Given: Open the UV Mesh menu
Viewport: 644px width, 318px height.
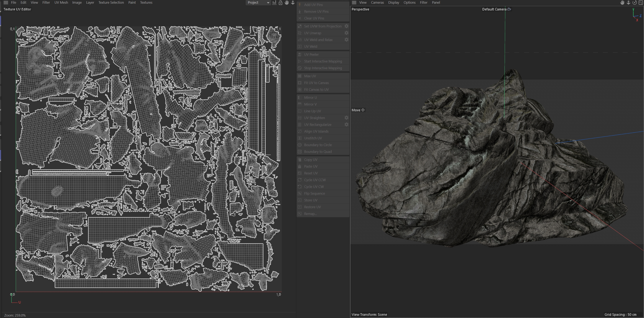Looking at the screenshot, I should (61, 2).
